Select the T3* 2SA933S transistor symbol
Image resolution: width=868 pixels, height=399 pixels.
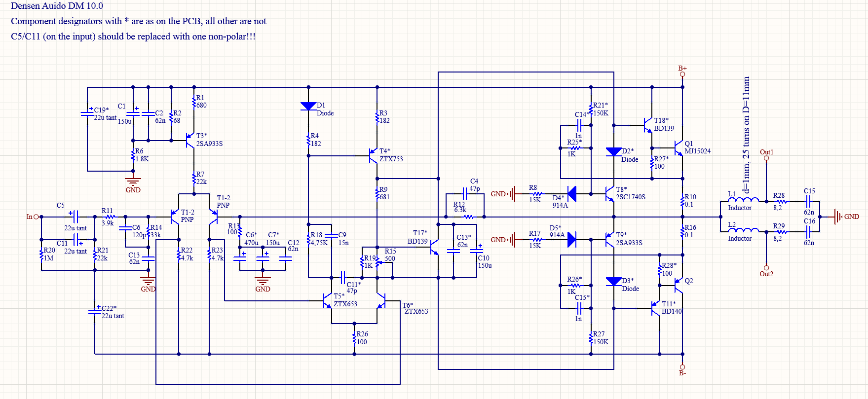pos(190,141)
